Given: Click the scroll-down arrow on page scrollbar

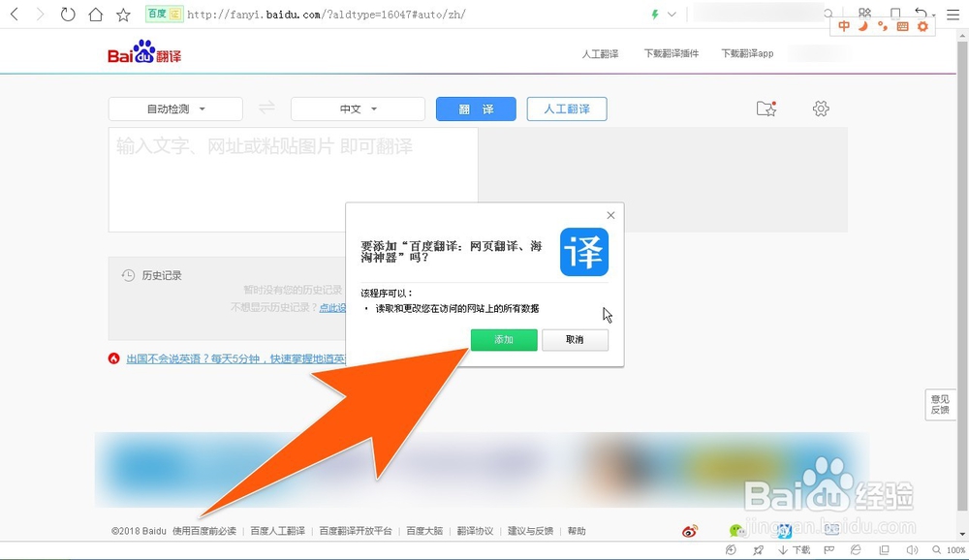Looking at the screenshot, I should click(x=963, y=534).
